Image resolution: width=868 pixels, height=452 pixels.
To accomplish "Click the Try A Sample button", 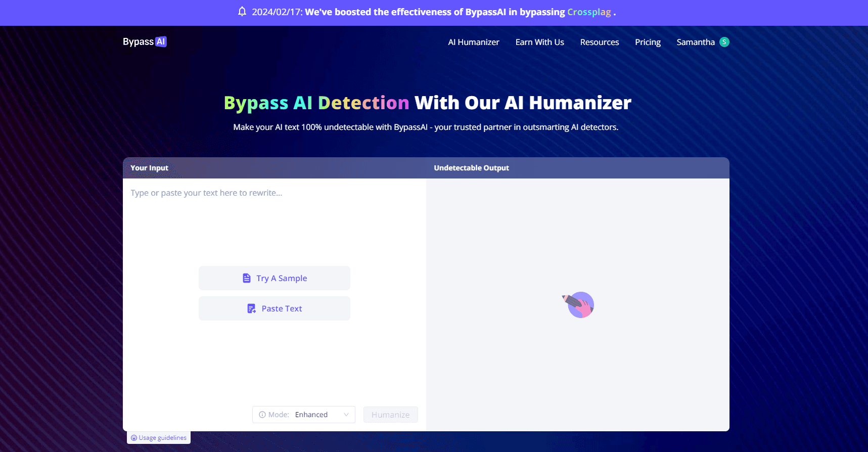I will coord(282,278).
